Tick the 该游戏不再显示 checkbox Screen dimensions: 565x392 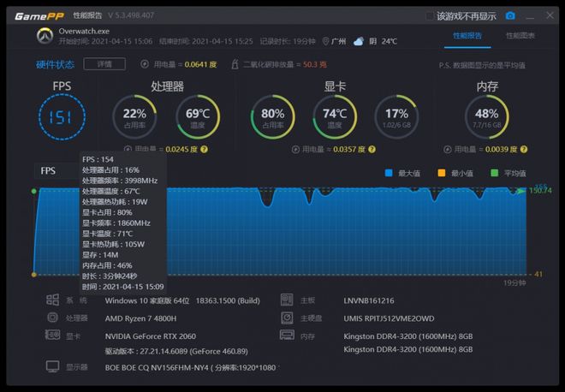(x=430, y=16)
